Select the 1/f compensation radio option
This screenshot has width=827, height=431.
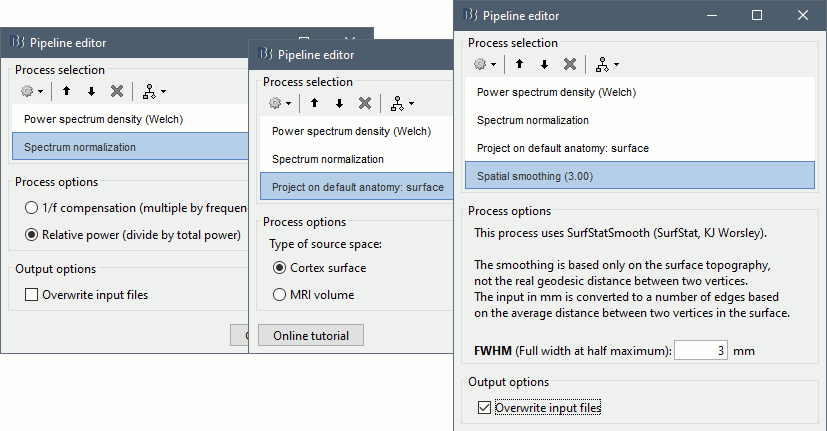point(33,207)
